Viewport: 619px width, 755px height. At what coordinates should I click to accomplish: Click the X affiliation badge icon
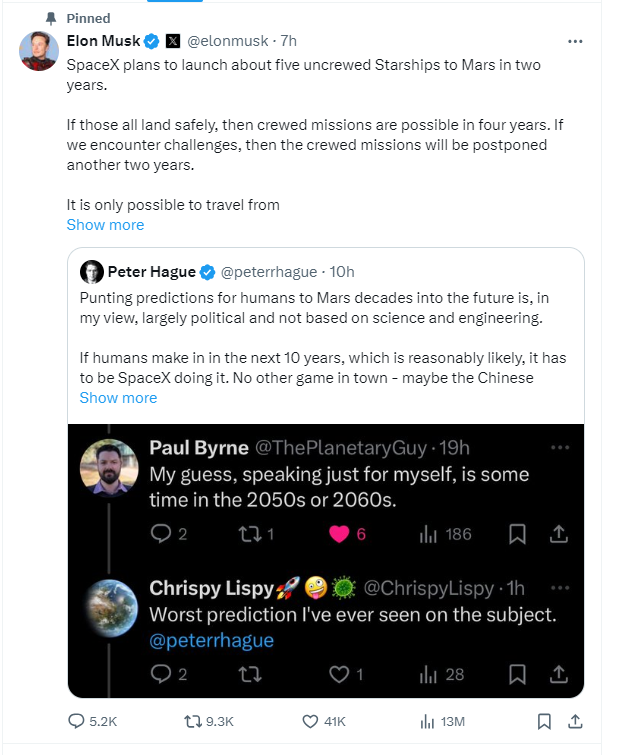point(173,41)
